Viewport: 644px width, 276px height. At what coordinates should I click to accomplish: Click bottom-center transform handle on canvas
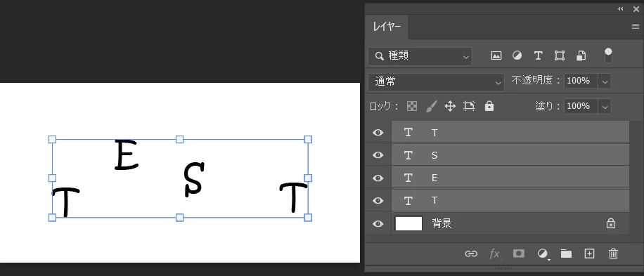click(x=179, y=217)
